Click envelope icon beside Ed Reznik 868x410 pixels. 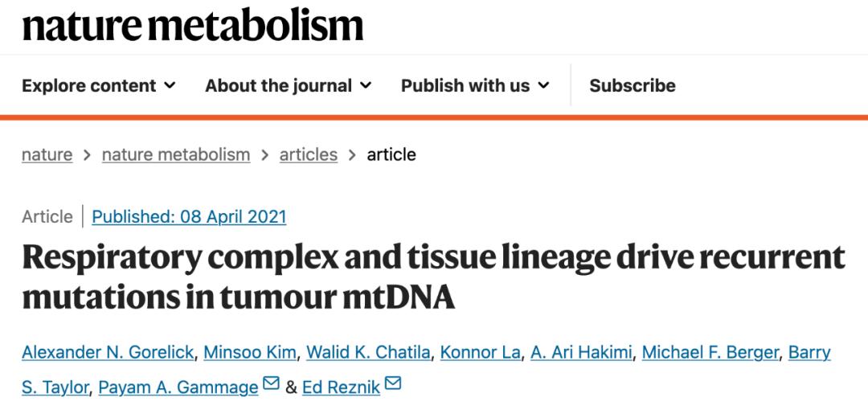[392, 384]
